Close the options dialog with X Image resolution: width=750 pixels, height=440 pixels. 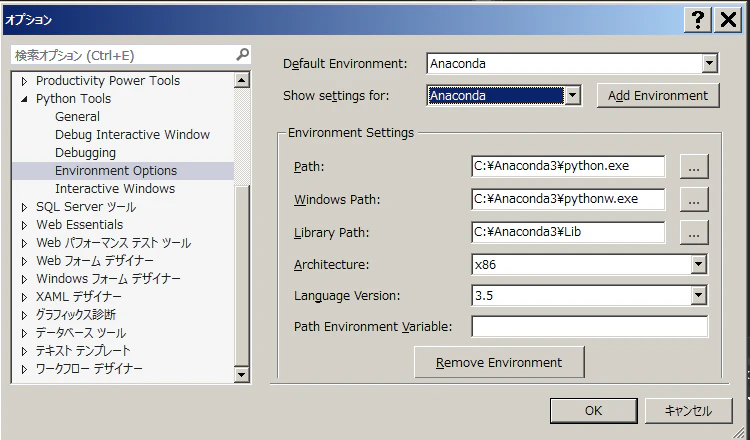[728, 20]
